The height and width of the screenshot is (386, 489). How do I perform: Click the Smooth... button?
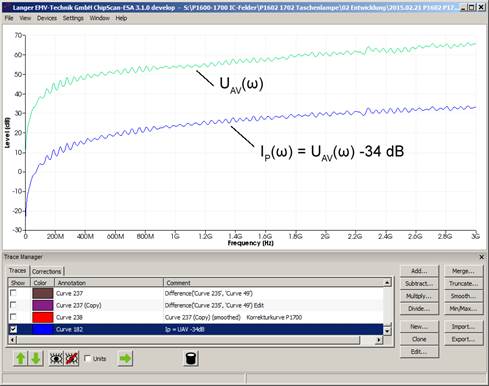tap(463, 296)
